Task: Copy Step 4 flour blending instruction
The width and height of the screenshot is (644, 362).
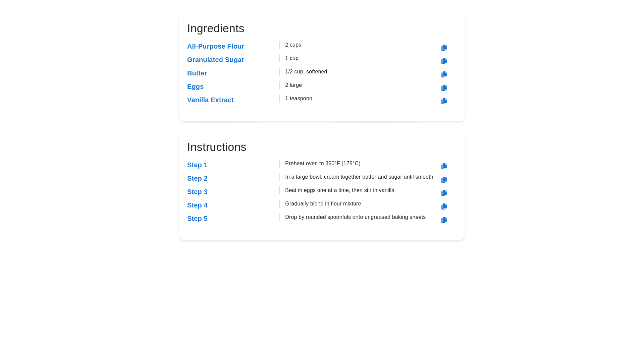Action: (444, 206)
